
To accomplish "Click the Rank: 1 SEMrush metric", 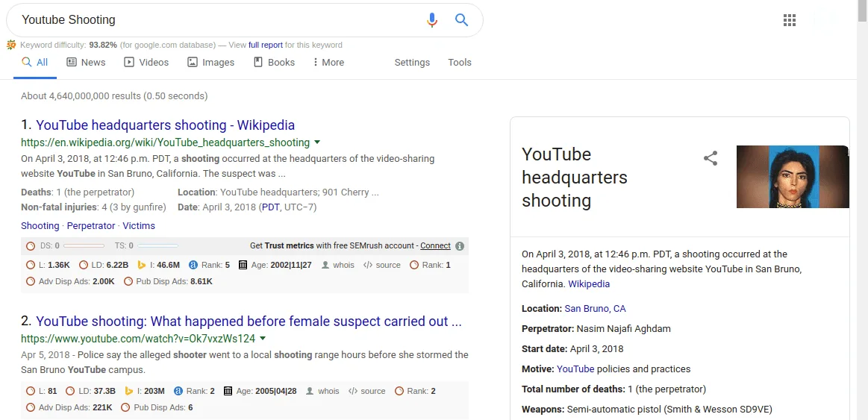I will coord(430,265).
